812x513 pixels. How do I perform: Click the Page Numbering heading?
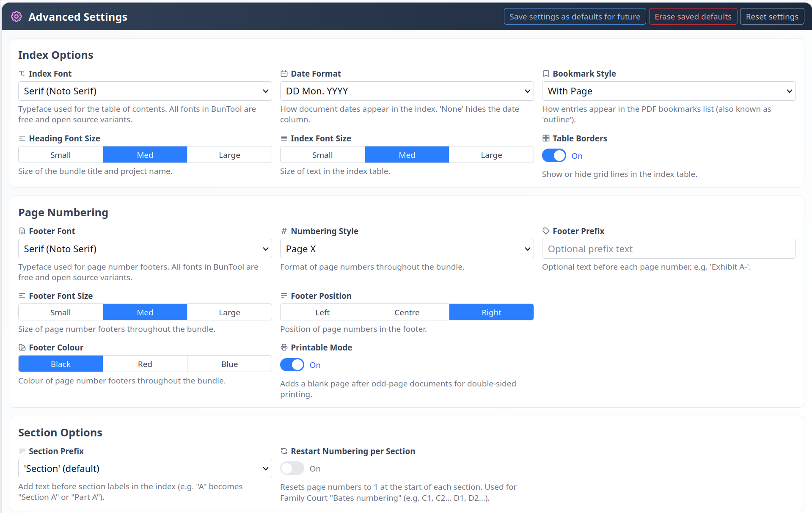pyautogui.click(x=63, y=212)
